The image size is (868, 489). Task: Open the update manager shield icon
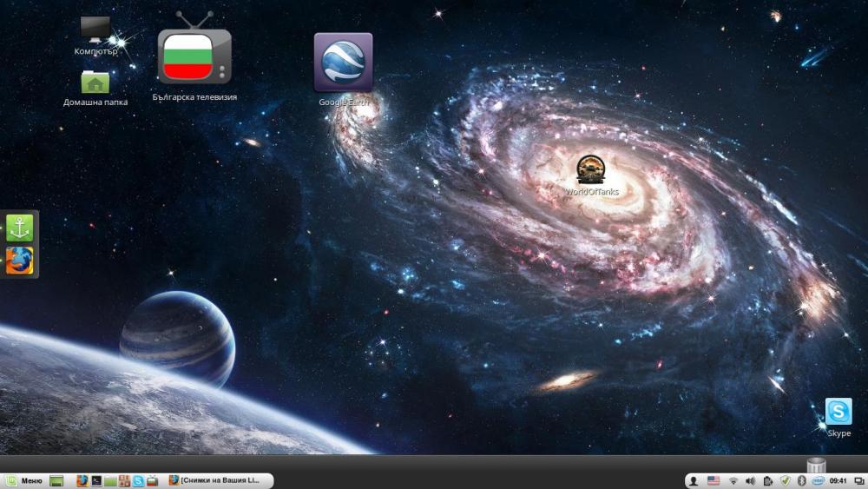(785, 480)
